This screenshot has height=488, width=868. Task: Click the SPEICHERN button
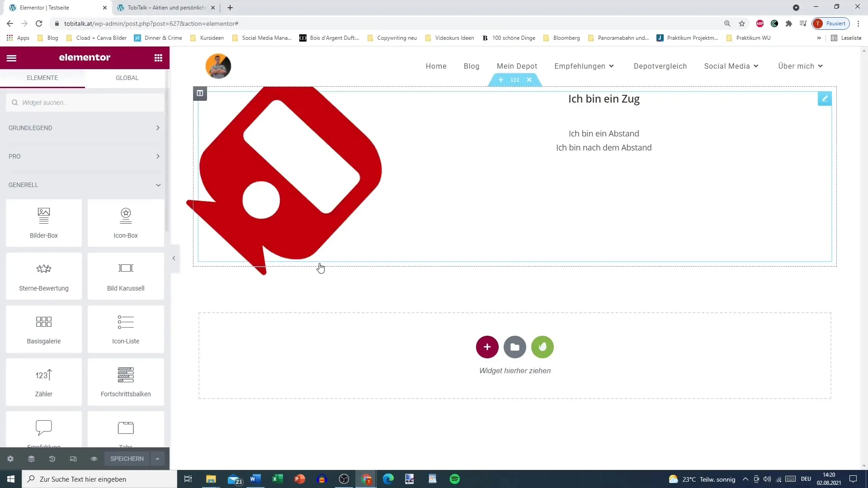[x=127, y=459]
